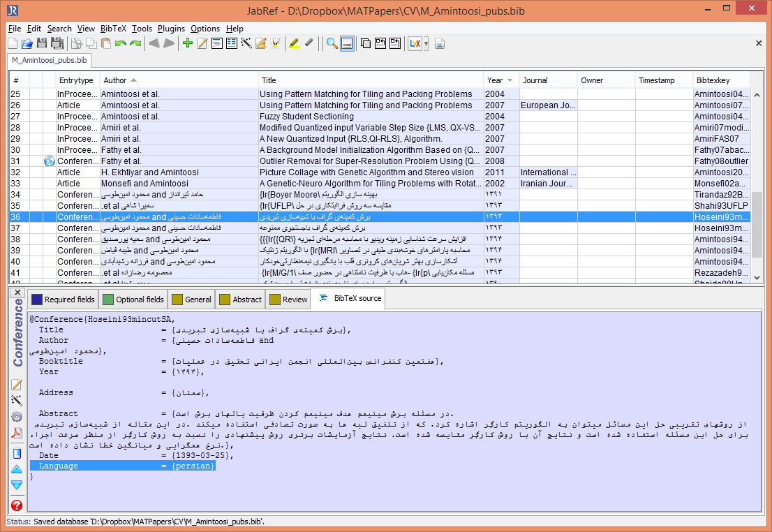The width and height of the screenshot is (772, 532).
Task: Toggle the entry preview panel icon
Action: [347, 44]
